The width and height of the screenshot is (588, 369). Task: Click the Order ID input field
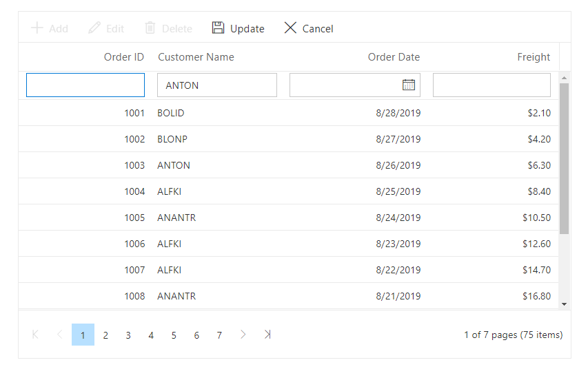point(85,85)
